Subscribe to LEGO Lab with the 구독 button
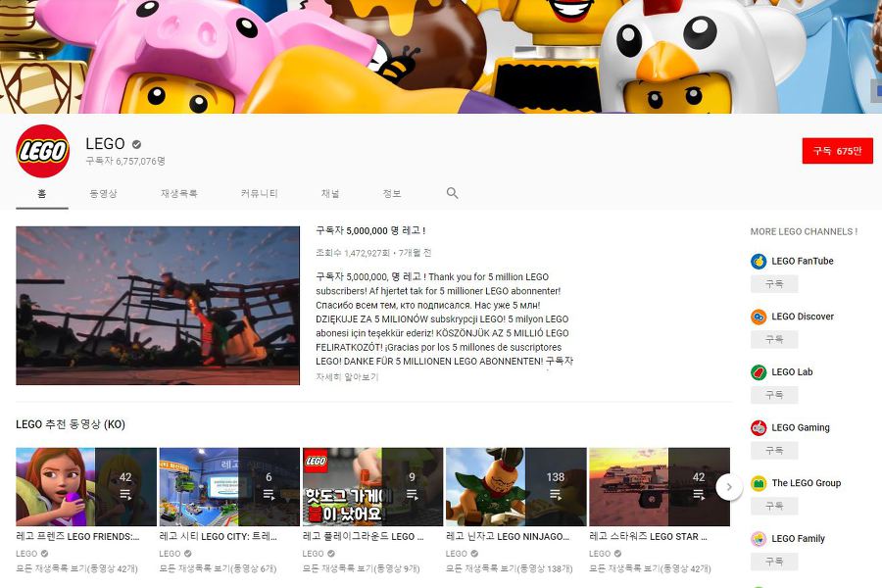This screenshot has width=882, height=588. pyautogui.click(x=774, y=395)
